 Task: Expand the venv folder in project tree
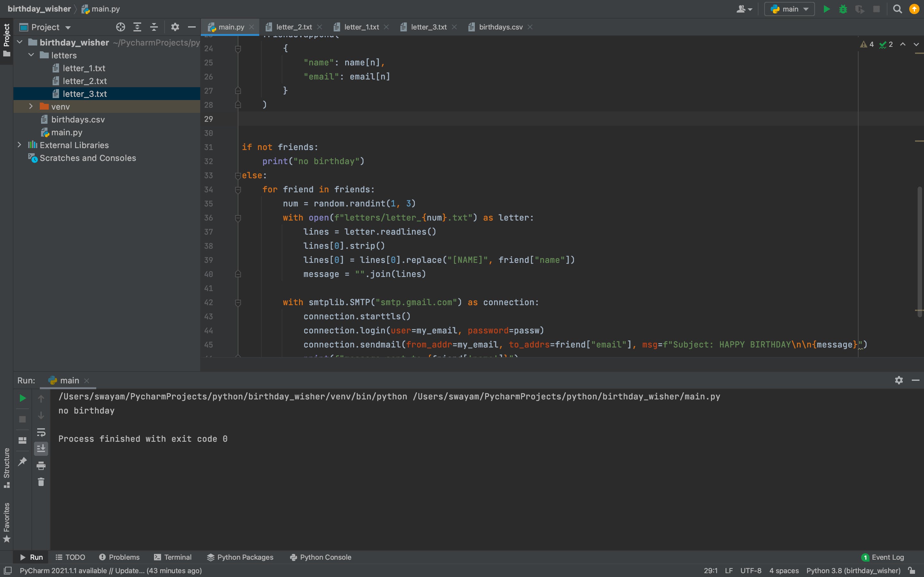[x=30, y=106]
